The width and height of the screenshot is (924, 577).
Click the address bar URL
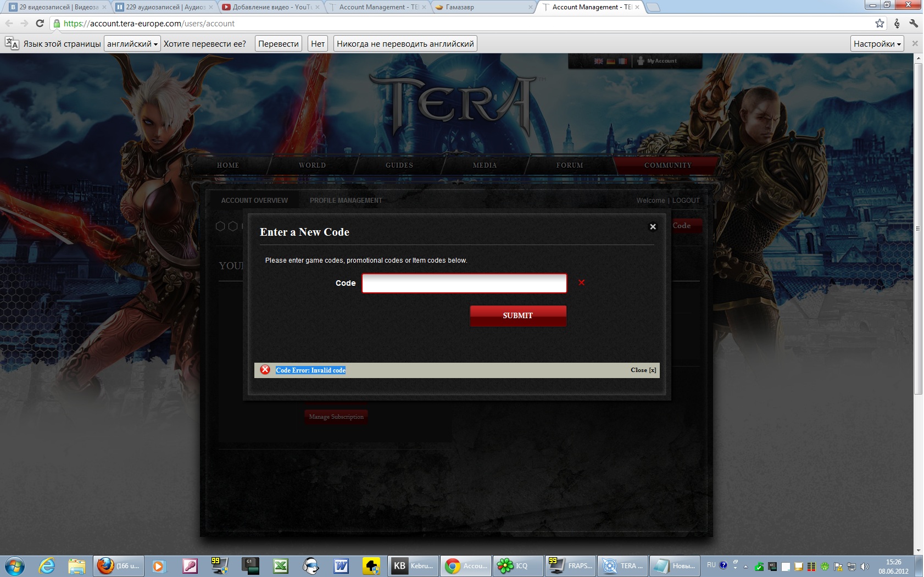[149, 24]
